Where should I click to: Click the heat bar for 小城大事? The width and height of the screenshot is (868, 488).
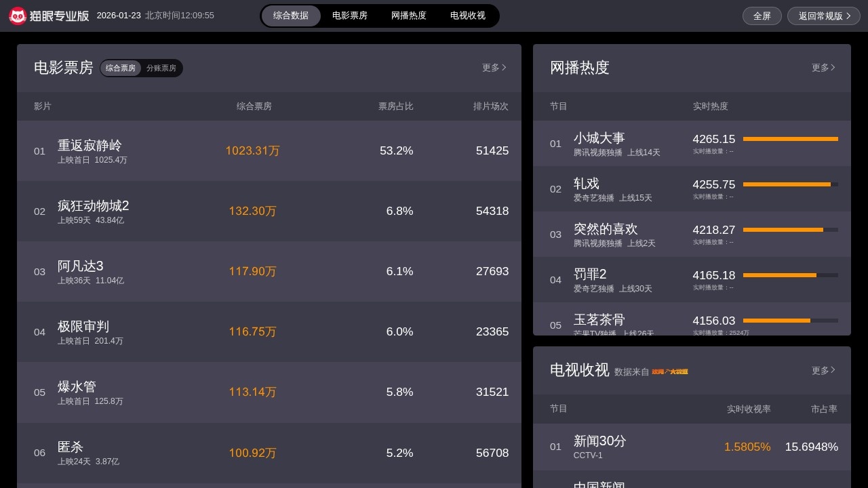pyautogui.click(x=791, y=139)
